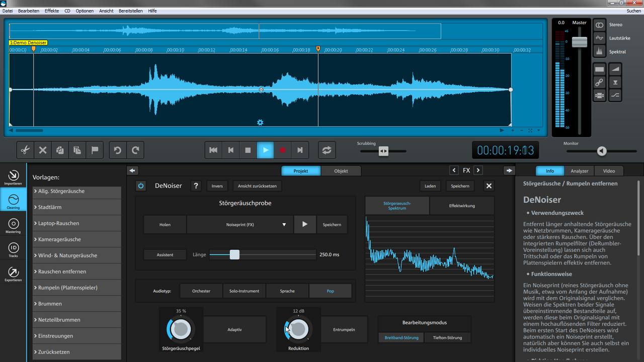Click the Holen button
This screenshot has width=644, height=362.
(x=165, y=224)
